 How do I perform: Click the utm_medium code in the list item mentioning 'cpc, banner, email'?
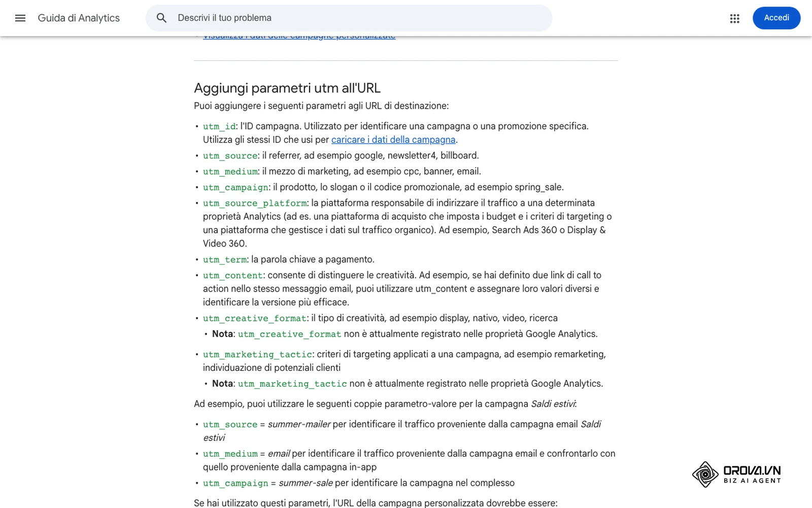230,172
